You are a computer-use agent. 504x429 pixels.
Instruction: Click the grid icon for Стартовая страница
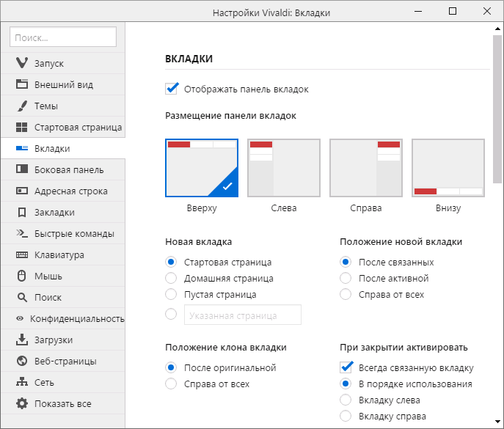pos(22,127)
